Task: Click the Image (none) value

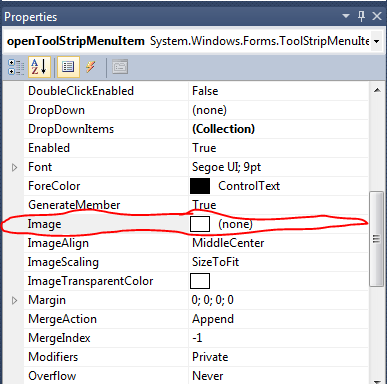Action: (235, 224)
